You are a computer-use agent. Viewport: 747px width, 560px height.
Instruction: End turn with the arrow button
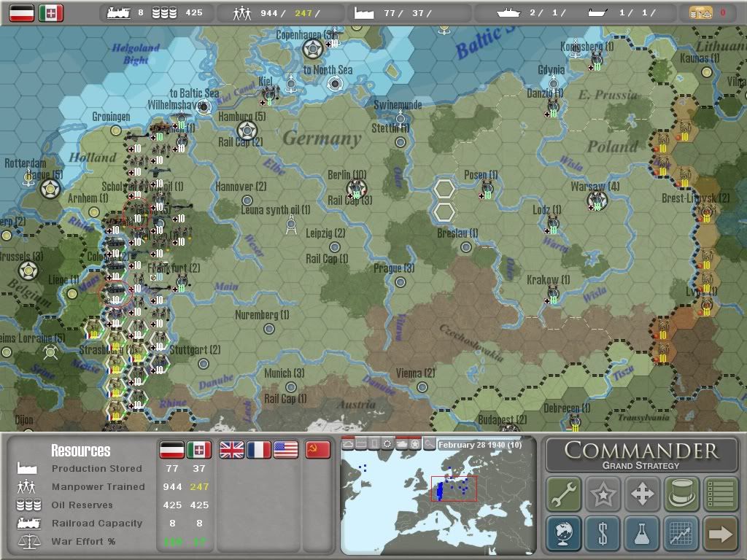pyautogui.click(x=720, y=533)
